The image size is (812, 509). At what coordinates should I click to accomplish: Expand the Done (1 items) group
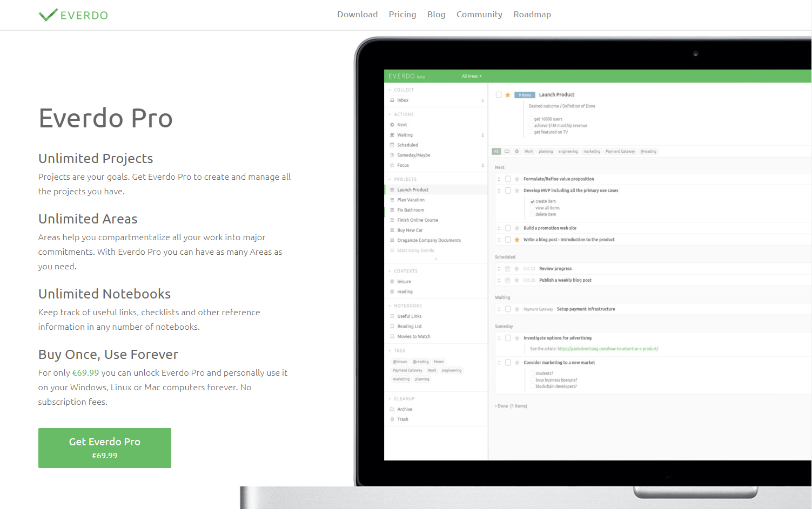[x=511, y=406]
